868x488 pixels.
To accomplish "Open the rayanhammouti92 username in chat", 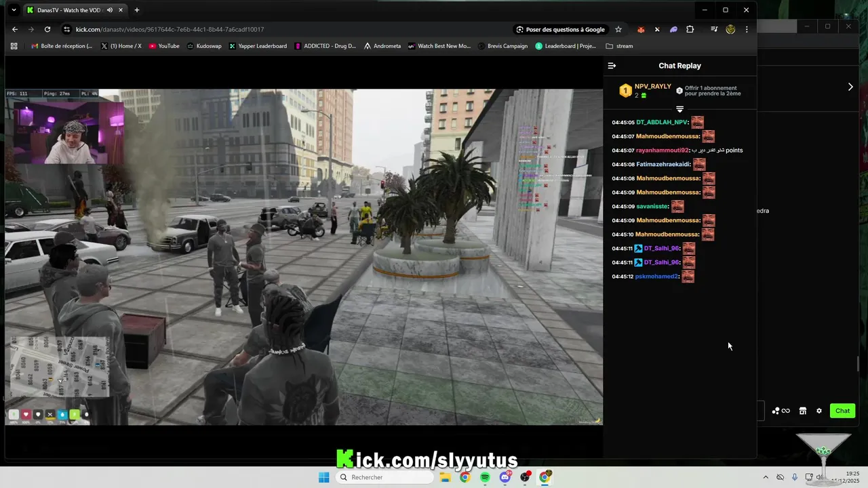I will [x=662, y=150].
